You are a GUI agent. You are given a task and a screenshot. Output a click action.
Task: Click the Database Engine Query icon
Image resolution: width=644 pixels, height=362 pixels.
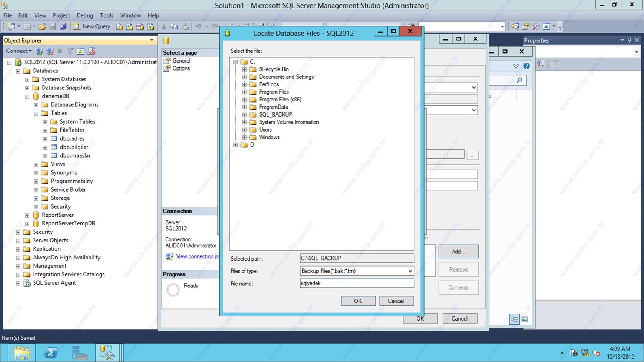coord(119,26)
